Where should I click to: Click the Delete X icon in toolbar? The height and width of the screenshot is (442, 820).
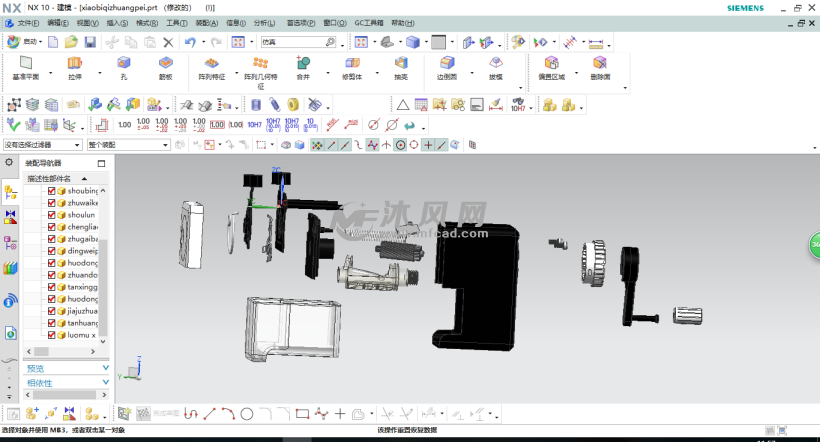[x=168, y=42]
